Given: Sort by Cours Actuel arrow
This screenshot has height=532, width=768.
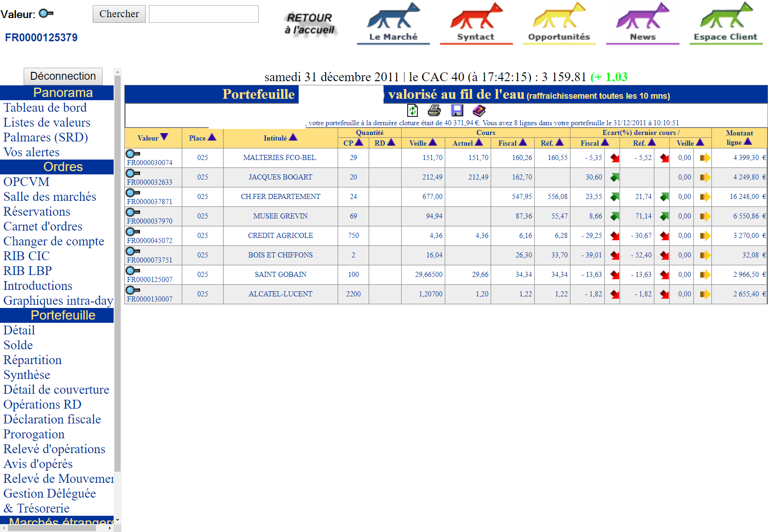Looking at the screenshot, I should point(479,142).
